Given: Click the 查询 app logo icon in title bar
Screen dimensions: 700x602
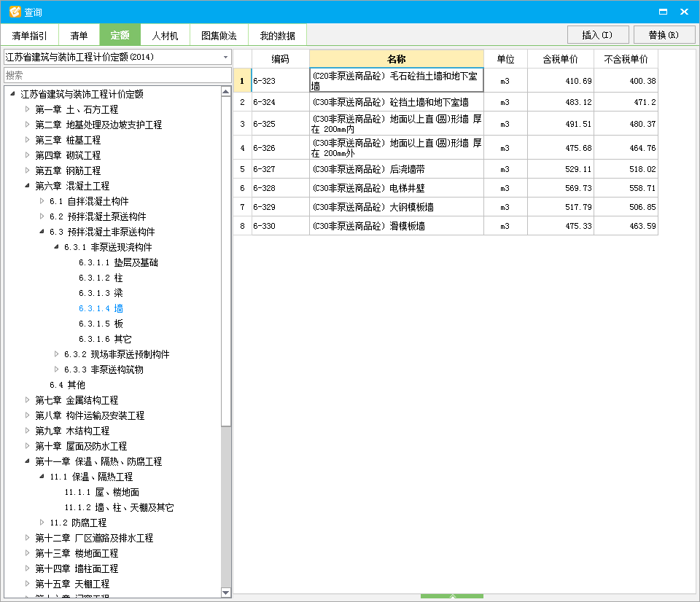Looking at the screenshot, I should (15, 12).
